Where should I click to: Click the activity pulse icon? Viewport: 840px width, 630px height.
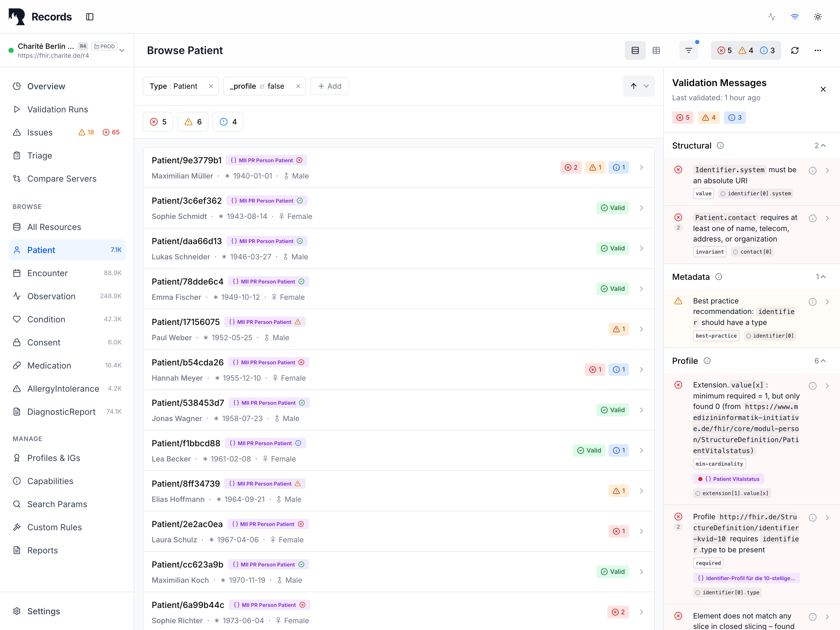point(772,17)
